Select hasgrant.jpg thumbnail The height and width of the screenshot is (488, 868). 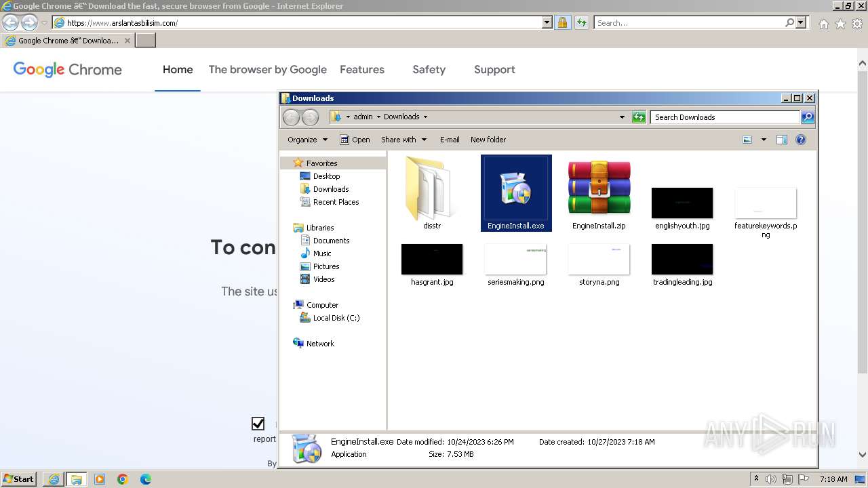pos(432,259)
